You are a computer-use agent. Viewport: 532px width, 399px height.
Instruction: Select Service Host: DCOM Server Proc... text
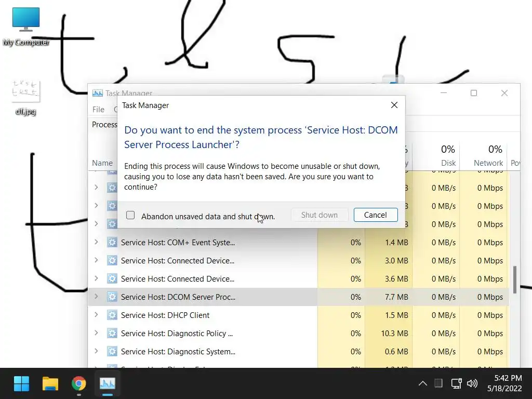click(x=178, y=297)
